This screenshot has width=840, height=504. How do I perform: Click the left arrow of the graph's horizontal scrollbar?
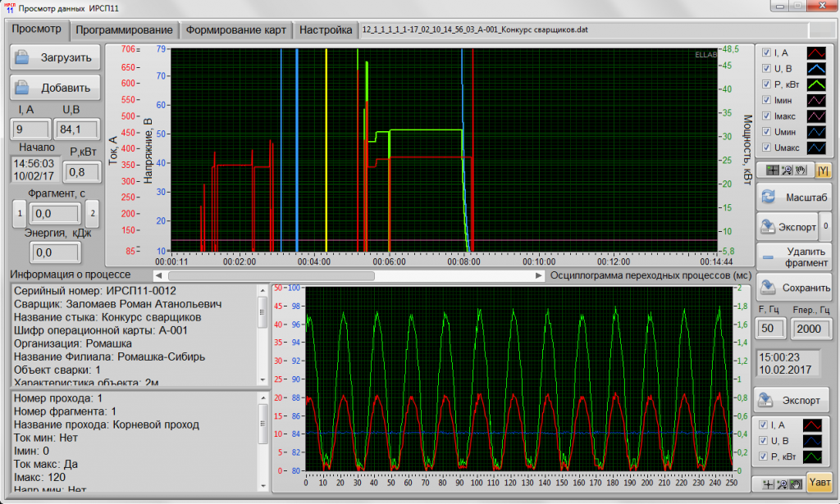(158, 275)
